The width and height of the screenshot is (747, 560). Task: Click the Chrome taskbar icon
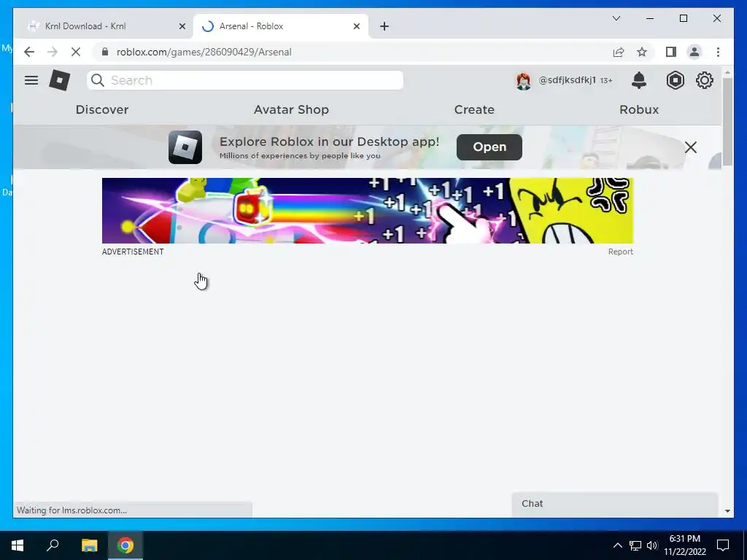[x=125, y=545]
